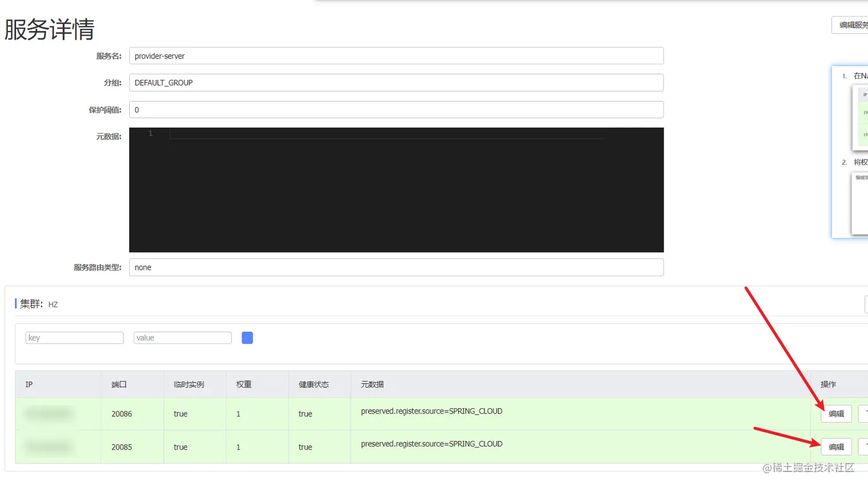Click the 服务详情 page heading
This screenshot has width=868, height=487.
click(49, 29)
